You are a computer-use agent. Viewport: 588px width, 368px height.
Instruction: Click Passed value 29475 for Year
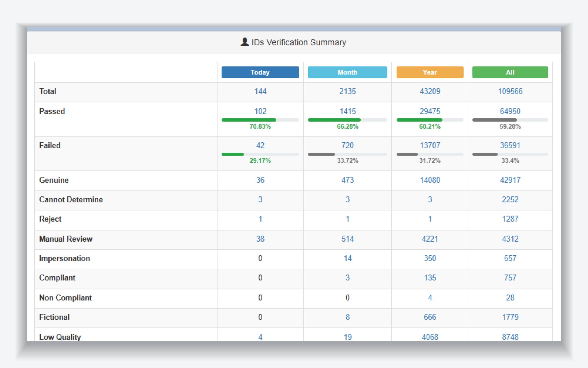(430, 111)
